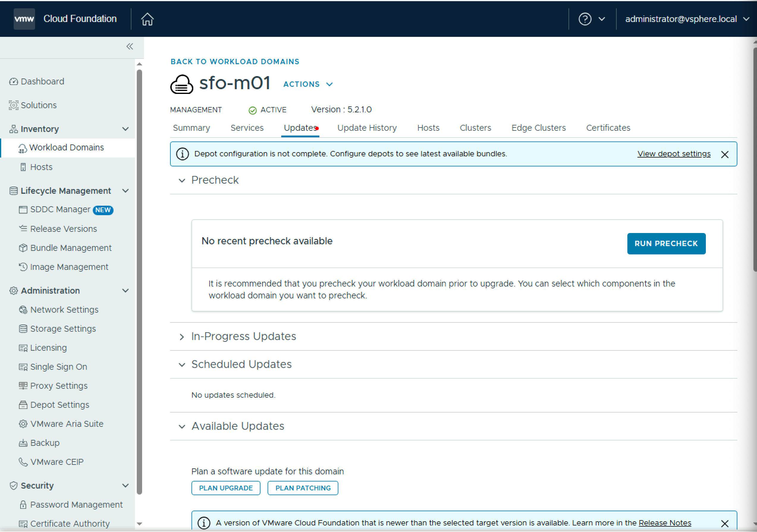Dismiss the depot configuration info banner
757x532 pixels.
pos(724,154)
